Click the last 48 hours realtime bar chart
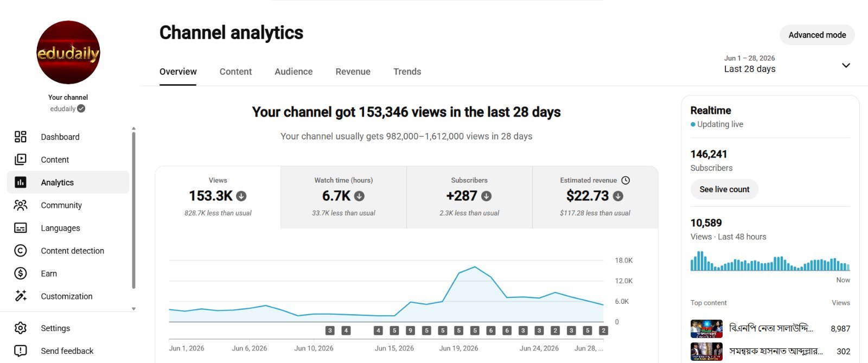Screen dimensions: 868x363 (x=770, y=261)
